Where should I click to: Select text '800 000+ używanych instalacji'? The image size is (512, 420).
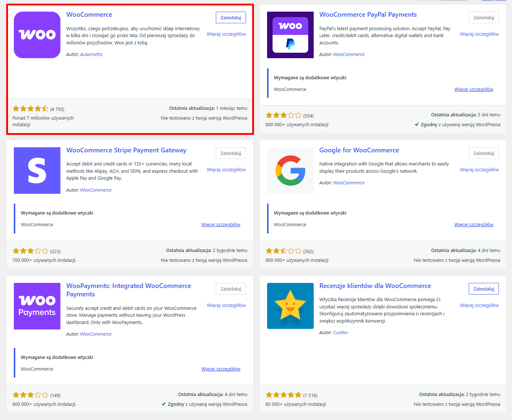click(x=297, y=124)
